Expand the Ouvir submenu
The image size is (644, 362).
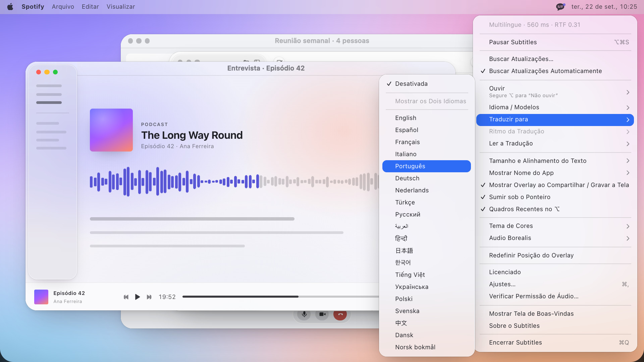(555, 92)
